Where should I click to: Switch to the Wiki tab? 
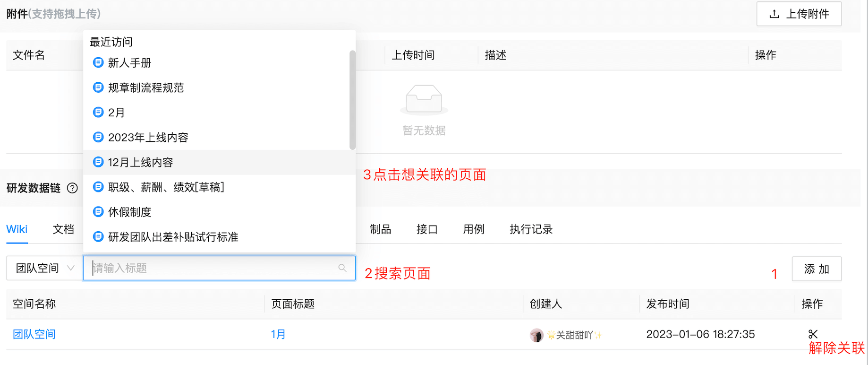pyautogui.click(x=17, y=229)
